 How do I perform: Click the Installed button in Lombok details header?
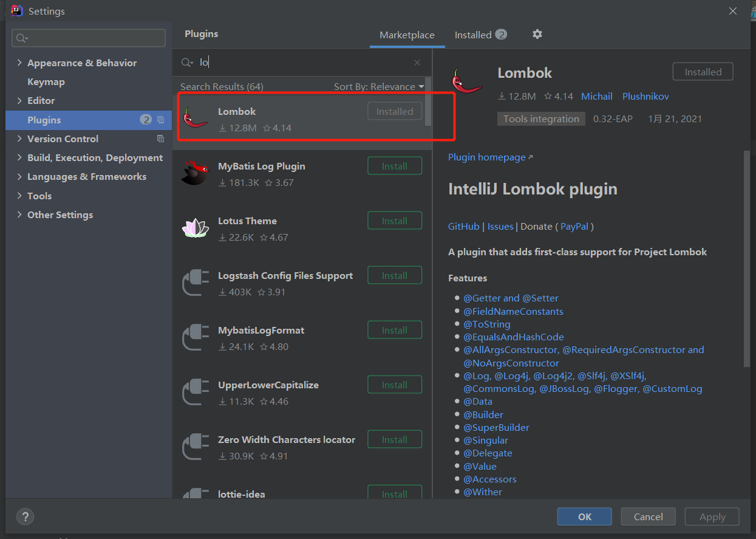pyautogui.click(x=703, y=72)
